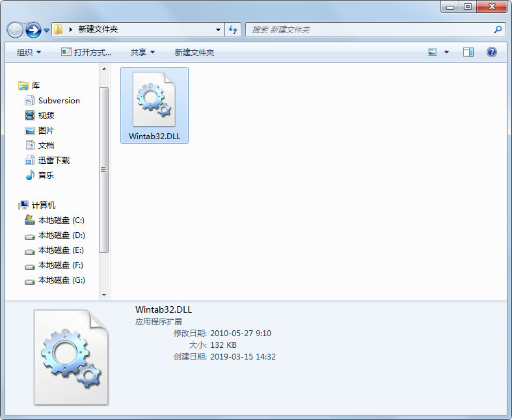Click Wintab32.DLL title in details pane
Image resolution: width=512 pixels, height=420 pixels.
(163, 309)
